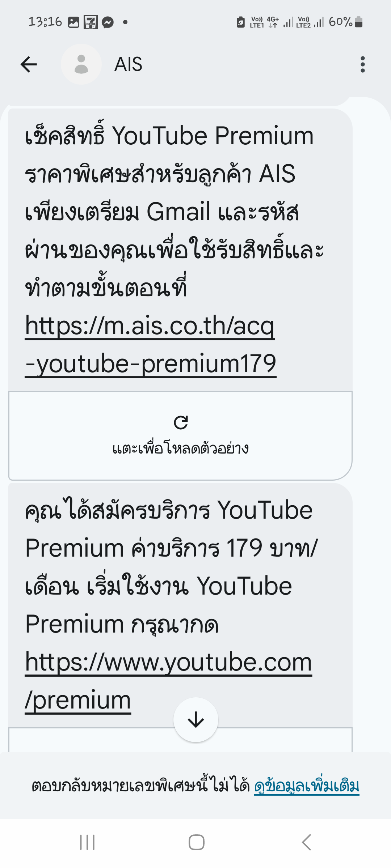Tap ดูข้อมูลเพิ่มเติม link
The width and height of the screenshot is (391, 868).
pyautogui.click(x=307, y=786)
